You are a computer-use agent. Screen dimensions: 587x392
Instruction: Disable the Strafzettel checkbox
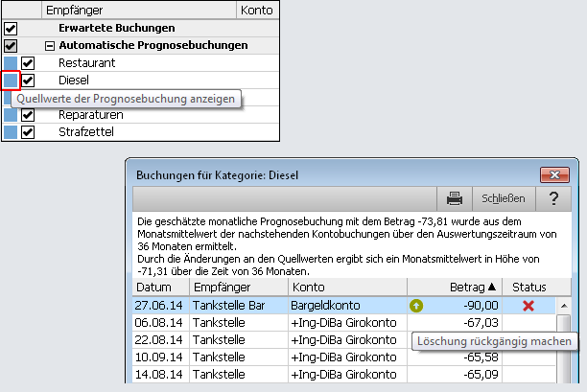pos(29,132)
